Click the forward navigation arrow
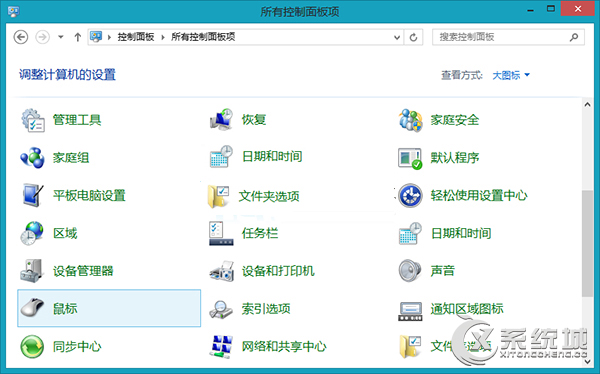The image size is (600, 374). (x=42, y=37)
